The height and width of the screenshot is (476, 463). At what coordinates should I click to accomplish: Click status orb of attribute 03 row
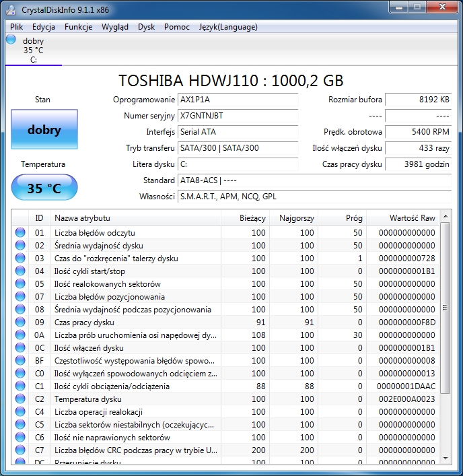tap(20, 258)
